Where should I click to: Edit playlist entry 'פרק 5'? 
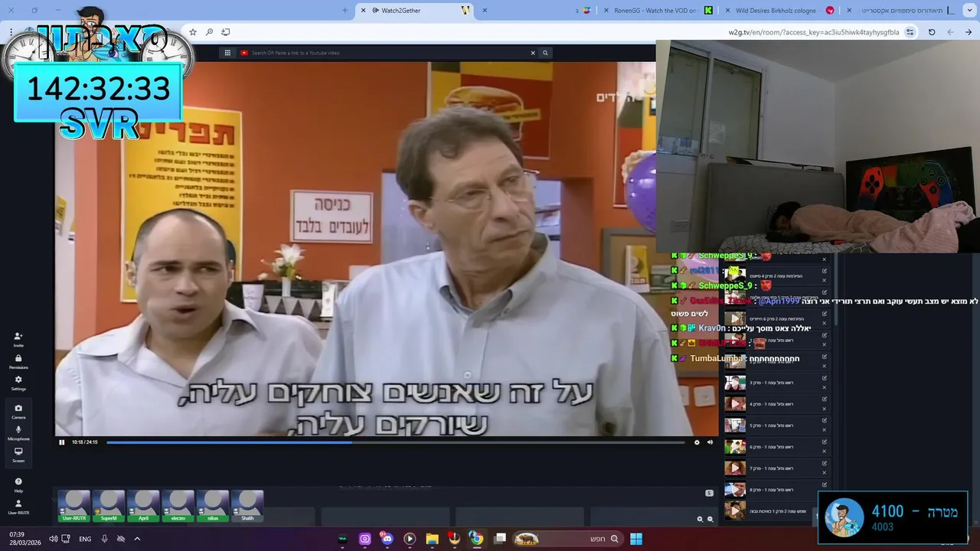tap(825, 420)
